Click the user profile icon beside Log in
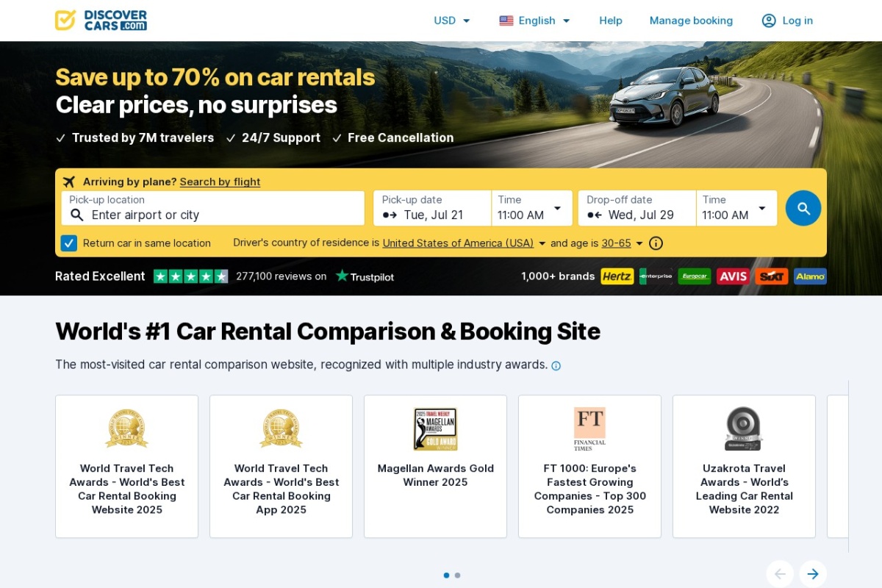882x588 pixels. point(769,21)
